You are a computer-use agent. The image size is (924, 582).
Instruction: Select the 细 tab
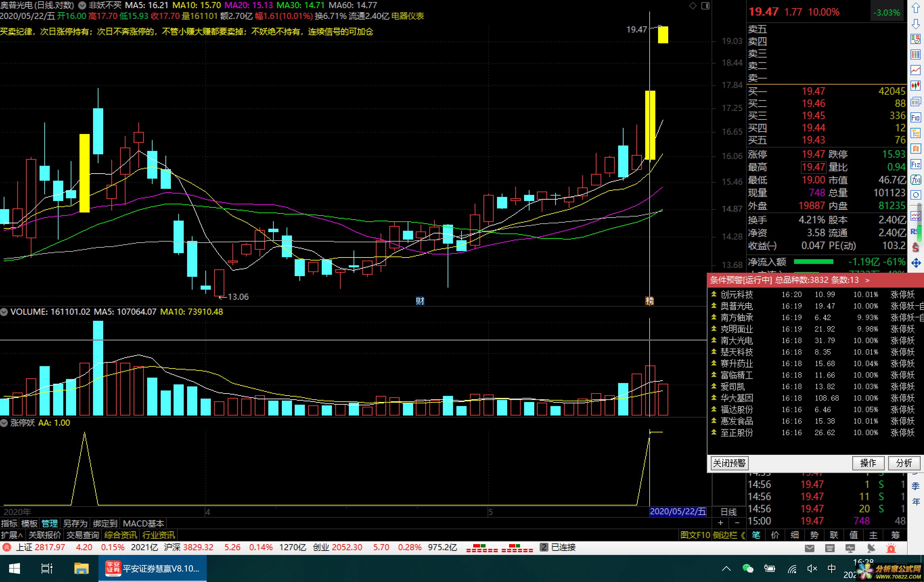click(795, 535)
